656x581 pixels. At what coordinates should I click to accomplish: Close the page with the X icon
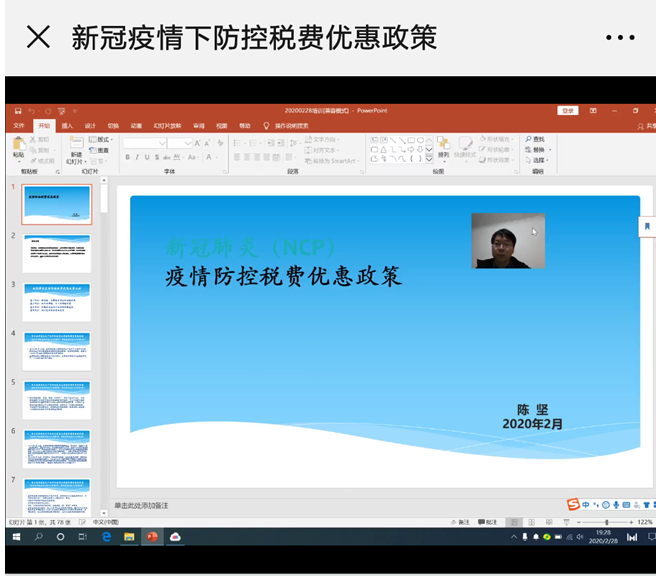pyautogui.click(x=38, y=37)
